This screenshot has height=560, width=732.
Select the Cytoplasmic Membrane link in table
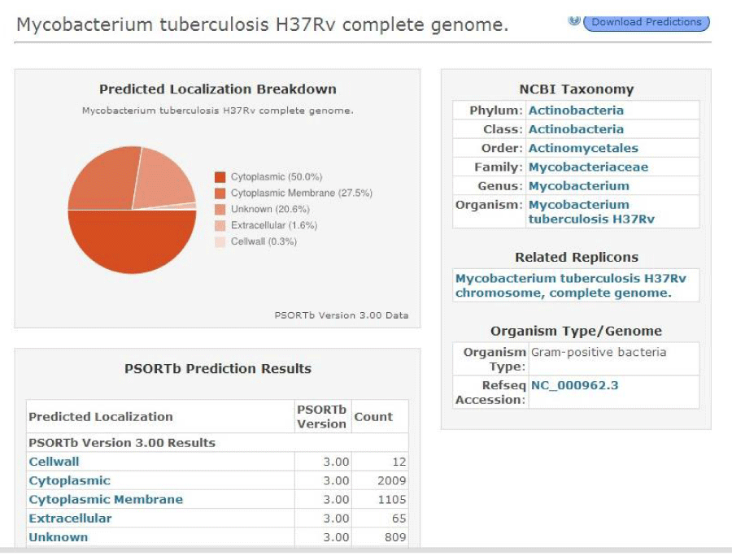pos(106,500)
